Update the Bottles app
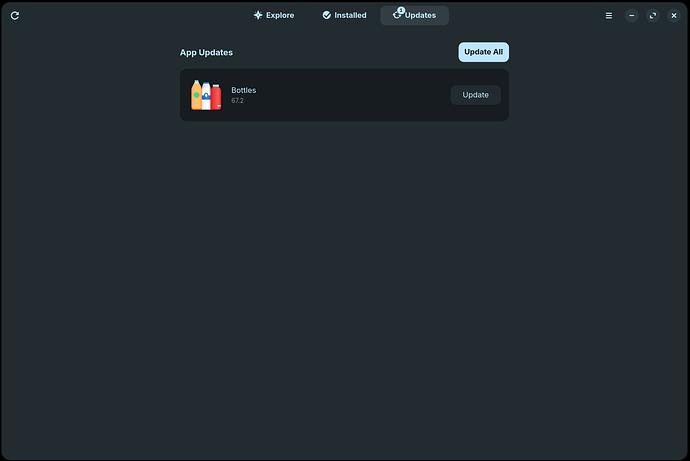Screen dimensions: 690x461 click(475, 95)
